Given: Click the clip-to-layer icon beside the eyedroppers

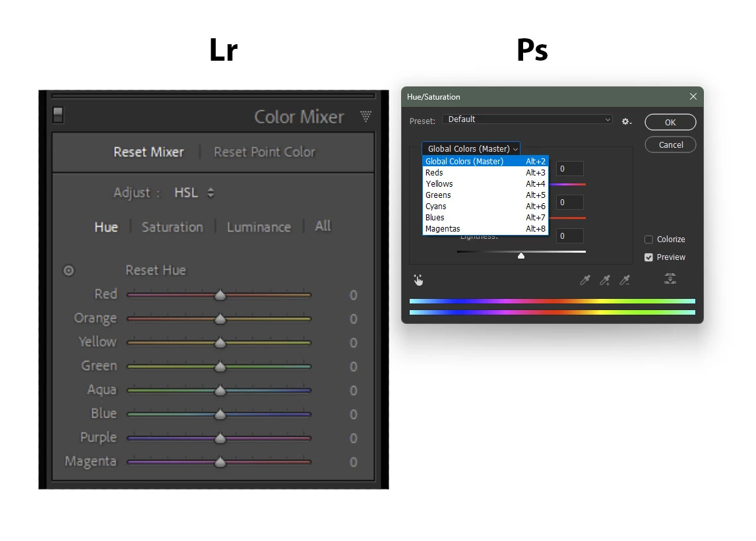Looking at the screenshot, I should [x=670, y=278].
